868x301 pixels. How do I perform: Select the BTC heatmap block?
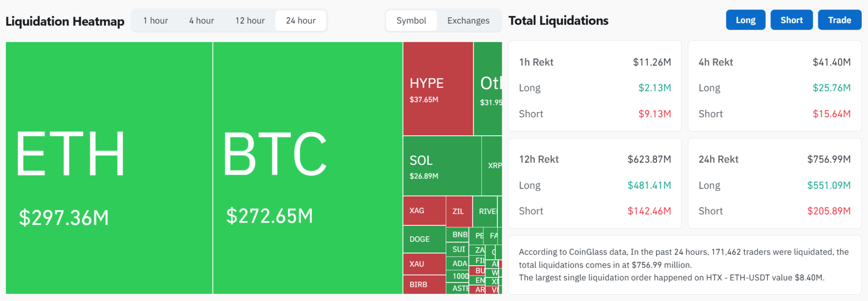click(x=307, y=168)
